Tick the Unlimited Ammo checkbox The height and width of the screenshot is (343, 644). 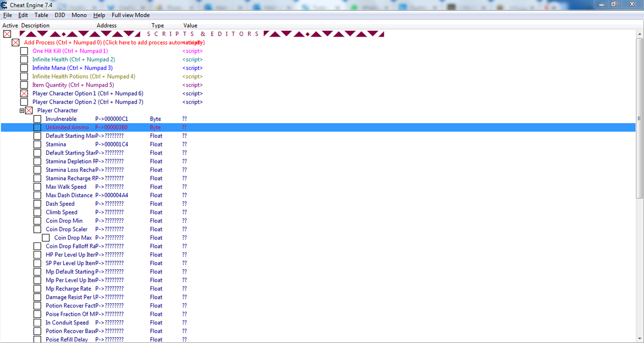(37, 128)
